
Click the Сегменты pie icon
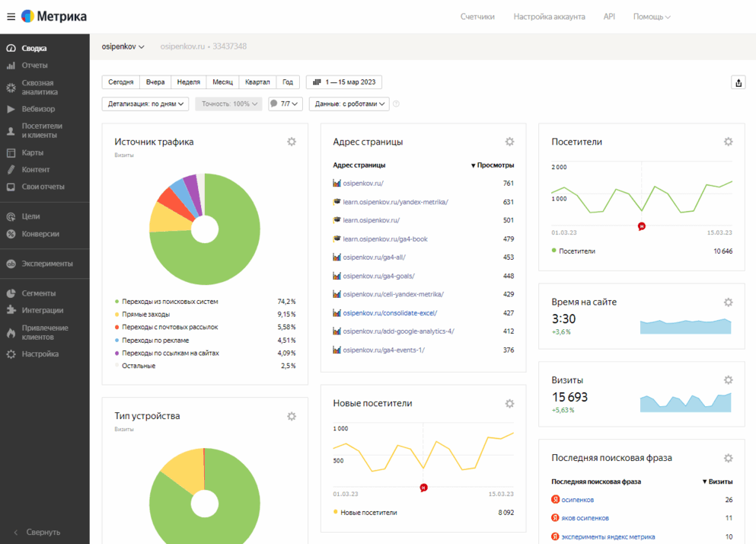coord(11,293)
